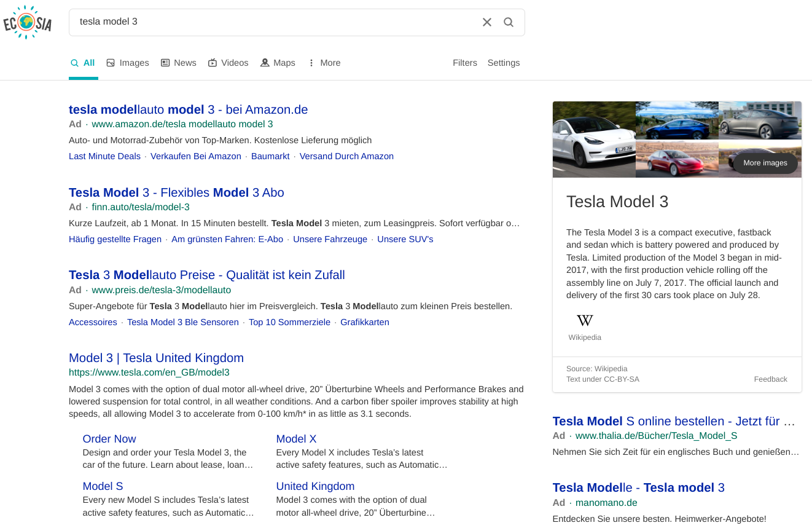812x528 pixels.
Task: Open the Accessoires sitelink
Action: (93, 322)
